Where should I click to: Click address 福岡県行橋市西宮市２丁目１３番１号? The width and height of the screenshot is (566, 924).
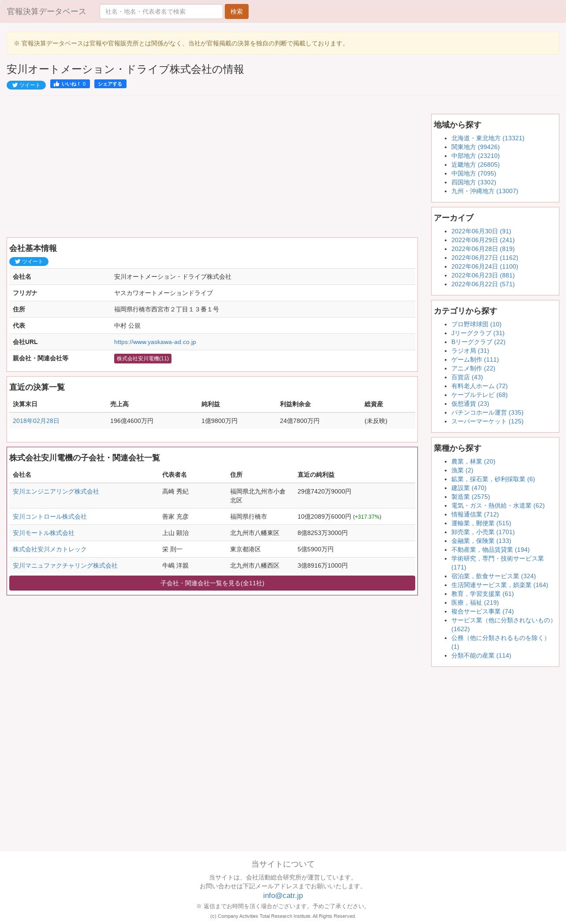(x=167, y=309)
